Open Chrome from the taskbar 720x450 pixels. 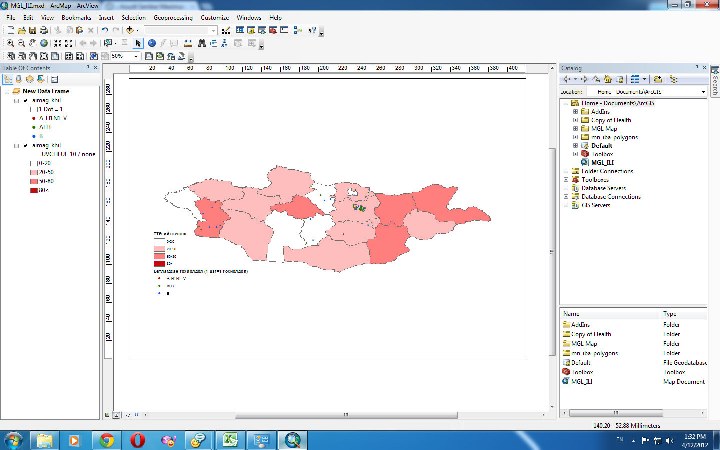click(107, 440)
